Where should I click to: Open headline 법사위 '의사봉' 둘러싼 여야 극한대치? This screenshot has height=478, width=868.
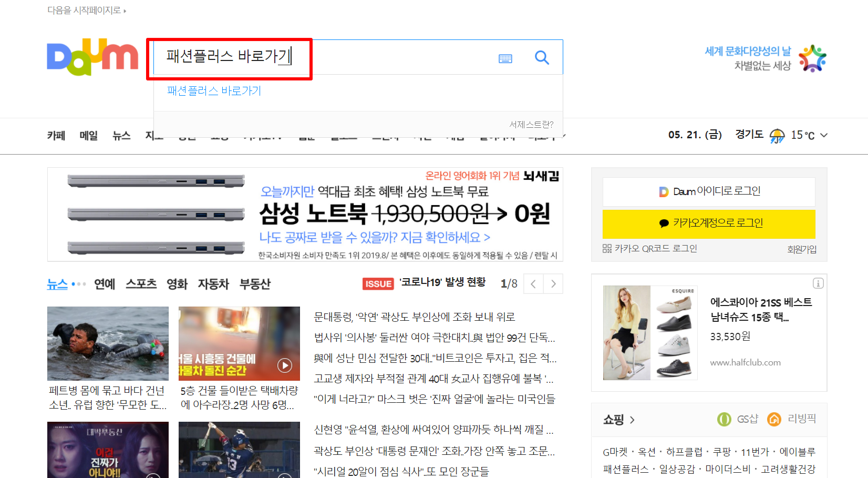[x=435, y=338]
